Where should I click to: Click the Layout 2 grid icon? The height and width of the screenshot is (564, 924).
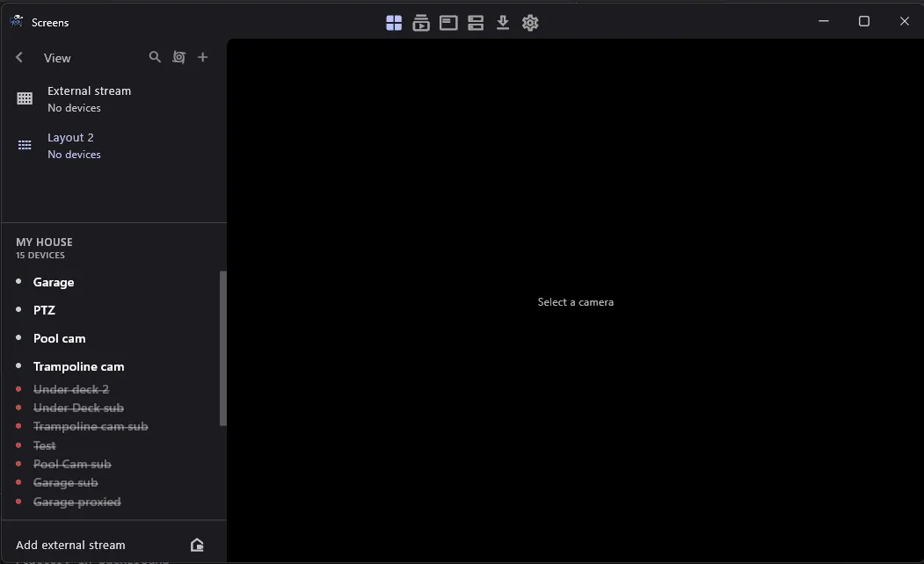(x=25, y=145)
